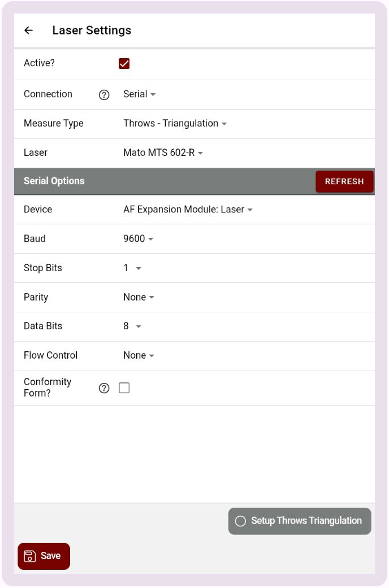Click the floppy disk Save icon

click(30, 556)
